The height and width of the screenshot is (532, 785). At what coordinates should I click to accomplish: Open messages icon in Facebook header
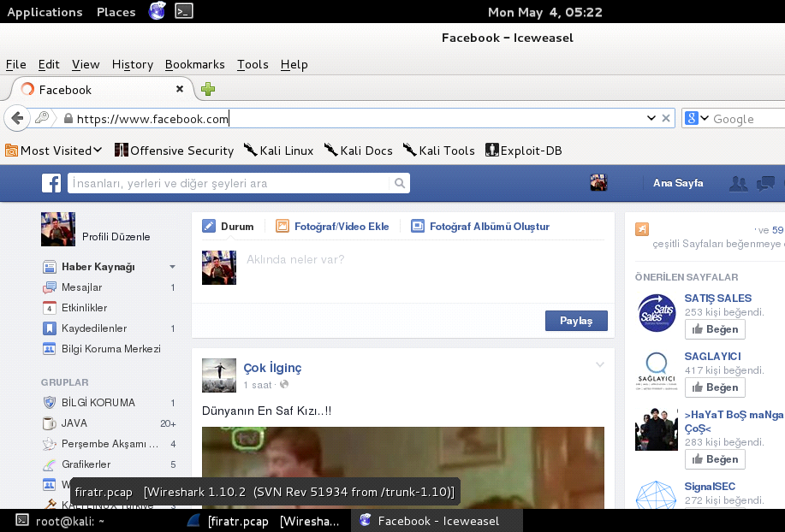click(765, 184)
